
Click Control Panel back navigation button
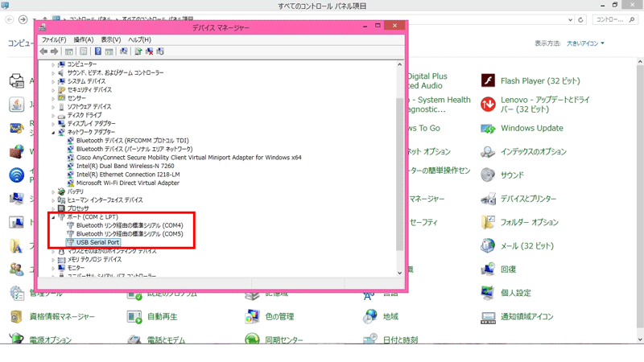(x=10, y=19)
